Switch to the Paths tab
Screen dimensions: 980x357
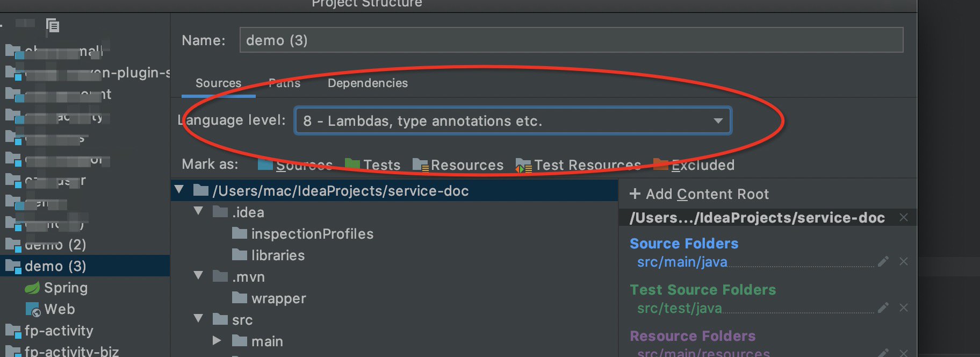click(284, 83)
